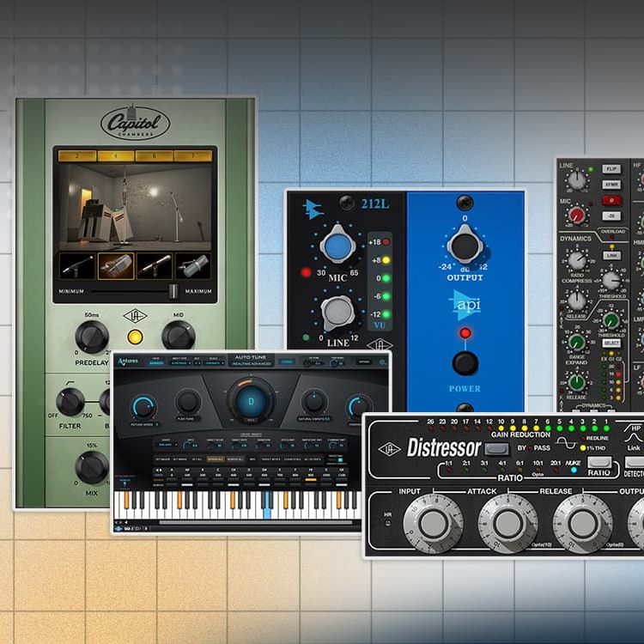Click the Natural Vibrato knob in Auto-Tune
Screen dimensions: 644x644
[x=314, y=402]
